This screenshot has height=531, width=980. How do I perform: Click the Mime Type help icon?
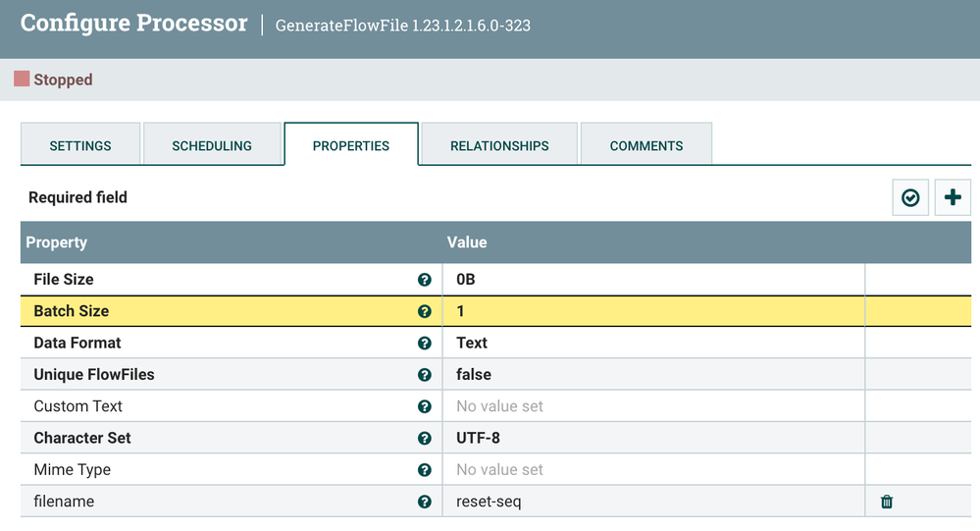pos(424,470)
